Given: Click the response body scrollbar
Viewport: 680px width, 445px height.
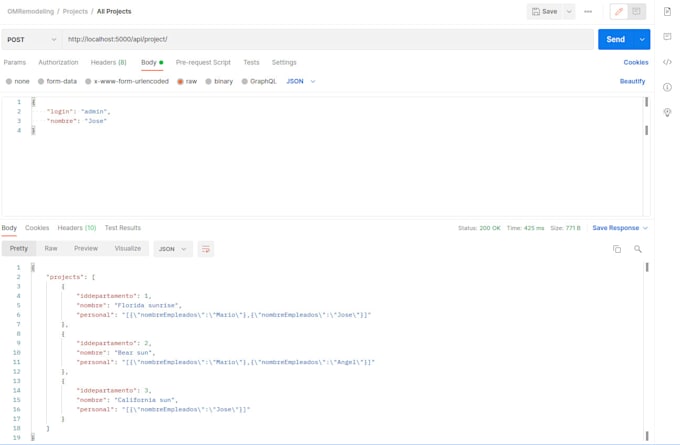Looking at the screenshot, I should pyautogui.click(x=647, y=351).
